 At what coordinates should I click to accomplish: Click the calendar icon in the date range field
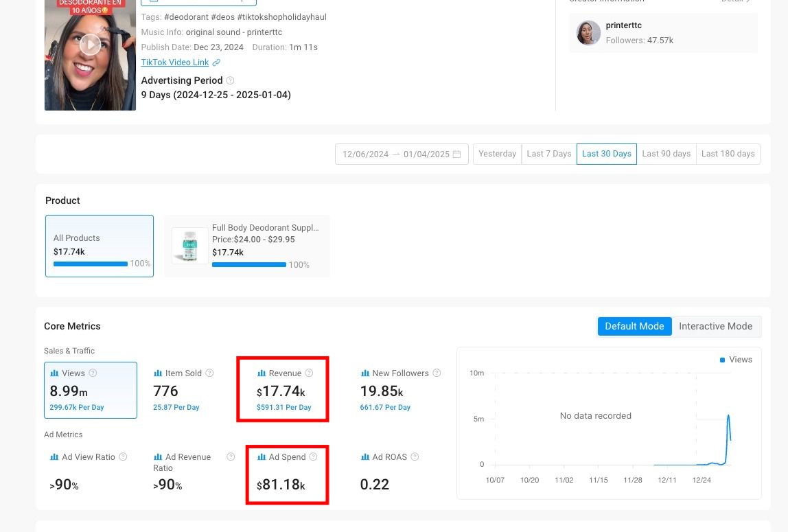(457, 154)
